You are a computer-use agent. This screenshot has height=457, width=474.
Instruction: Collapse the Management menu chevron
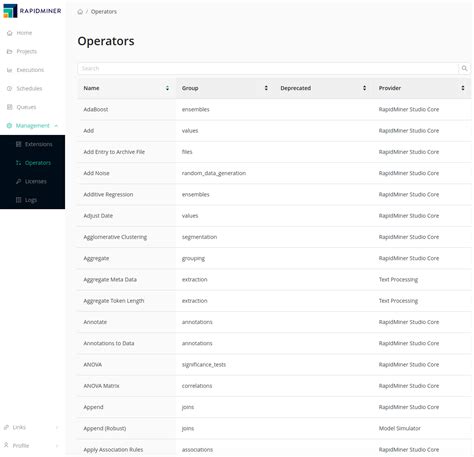coord(56,126)
